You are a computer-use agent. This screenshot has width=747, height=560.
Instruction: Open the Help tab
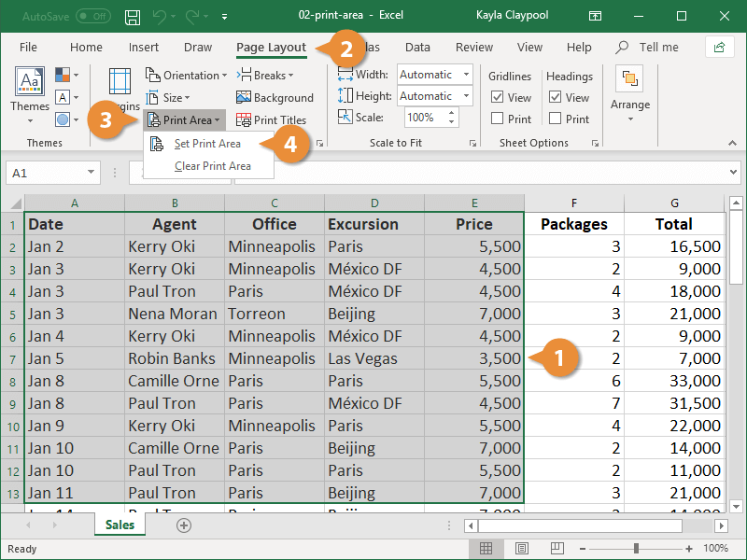(x=579, y=48)
